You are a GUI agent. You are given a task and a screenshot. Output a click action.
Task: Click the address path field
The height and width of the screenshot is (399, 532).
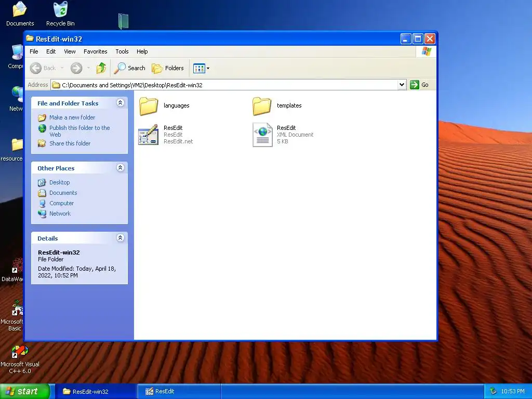pos(224,85)
